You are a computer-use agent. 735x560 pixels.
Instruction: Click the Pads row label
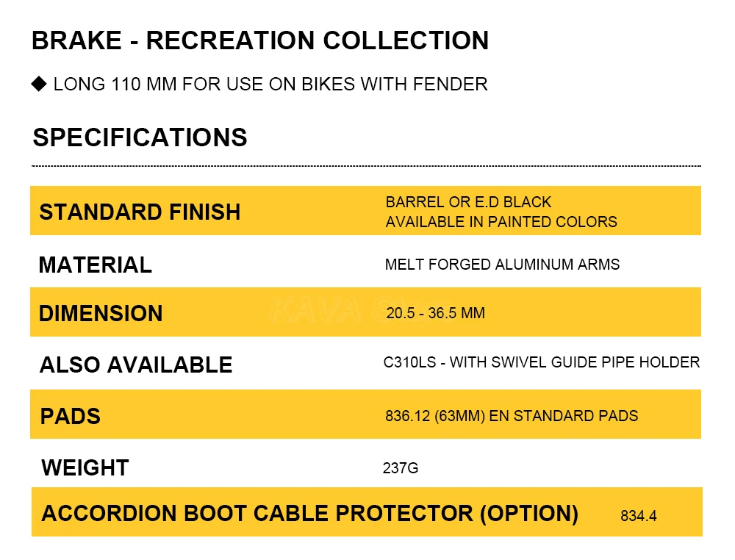click(x=71, y=416)
